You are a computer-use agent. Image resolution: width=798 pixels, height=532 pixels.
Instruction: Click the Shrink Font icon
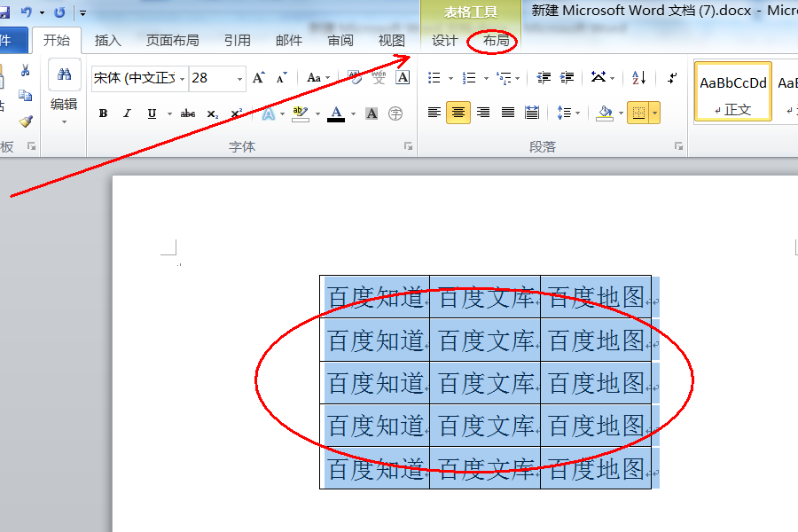tap(281, 78)
